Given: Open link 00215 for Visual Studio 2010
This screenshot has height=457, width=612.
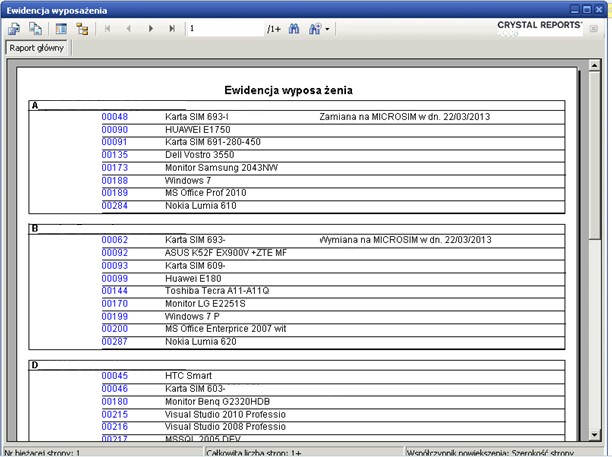Looking at the screenshot, I should [x=114, y=414].
